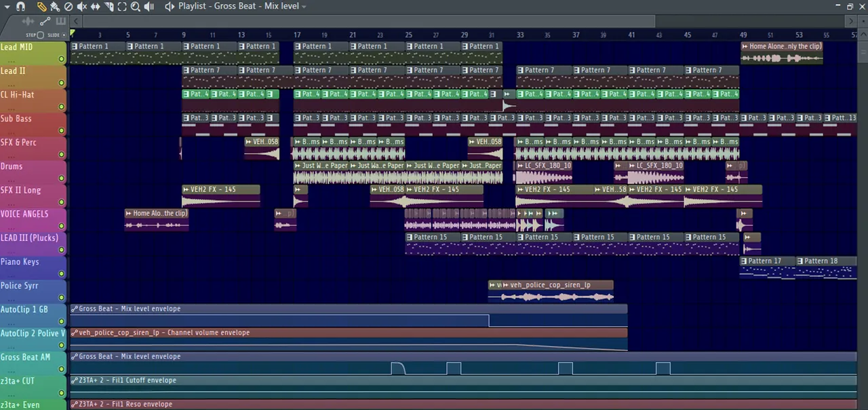Open dropdown arrow after Mix level title
The width and height of the screenshot is (868, 410).
tap(304, 6)
